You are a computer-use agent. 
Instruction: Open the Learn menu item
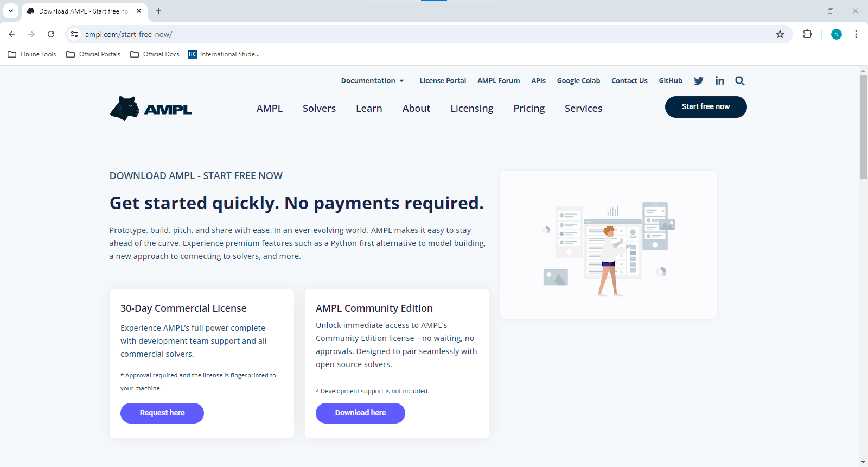pos(369,109)
